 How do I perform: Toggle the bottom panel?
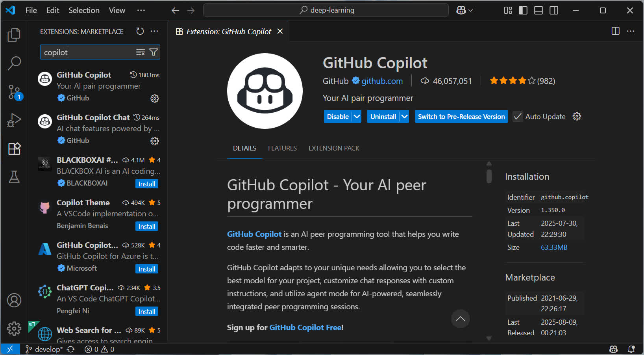point(539,11)
